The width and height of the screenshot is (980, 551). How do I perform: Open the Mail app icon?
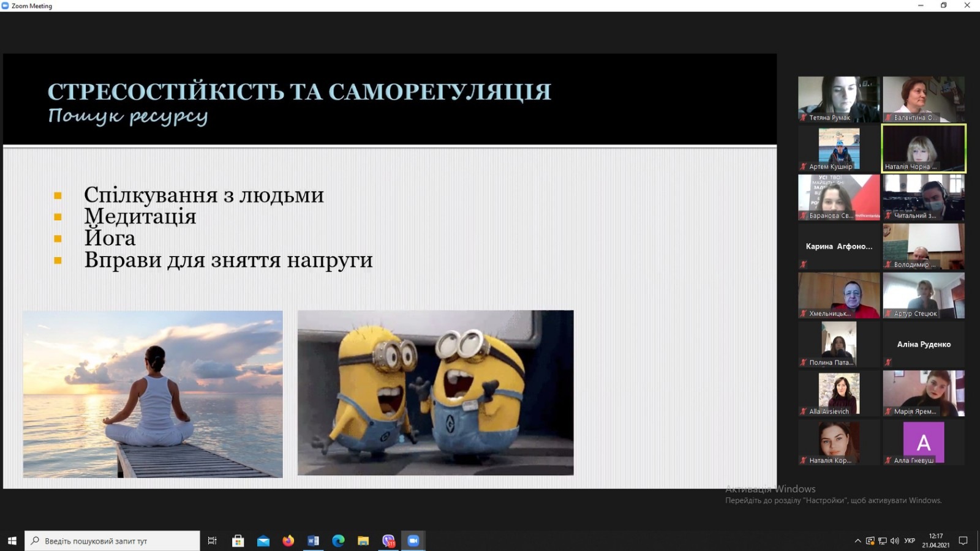tap(263, 541)
